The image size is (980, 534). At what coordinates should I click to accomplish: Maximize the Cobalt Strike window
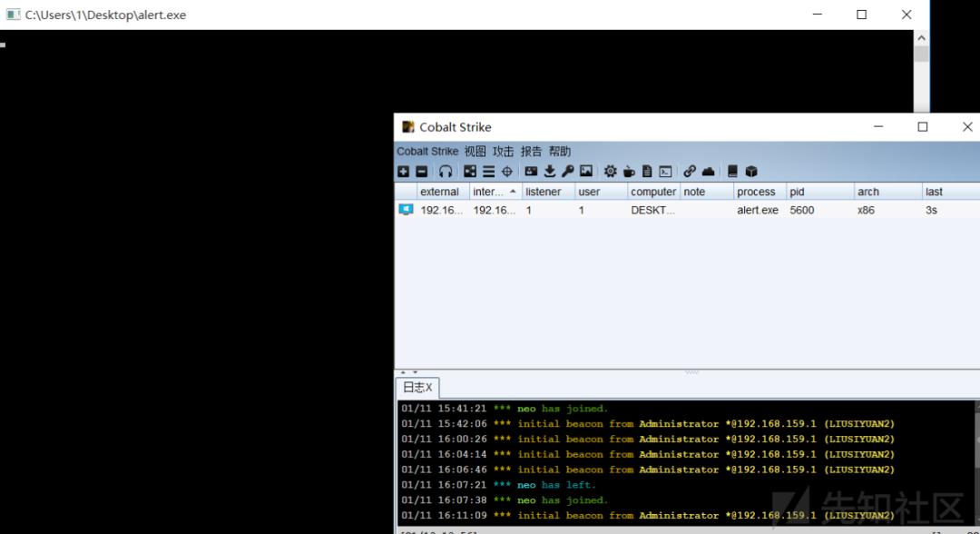pos(923,127)
